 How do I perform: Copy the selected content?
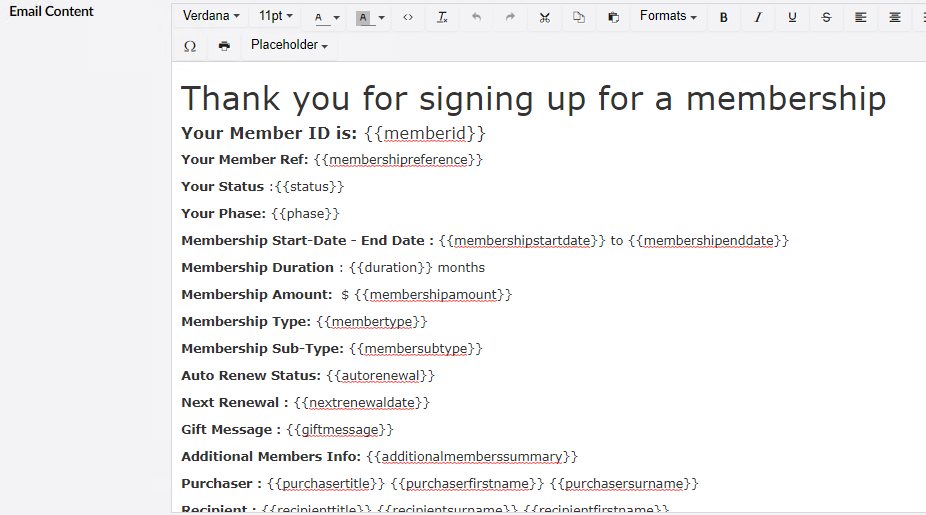point(579,17)
